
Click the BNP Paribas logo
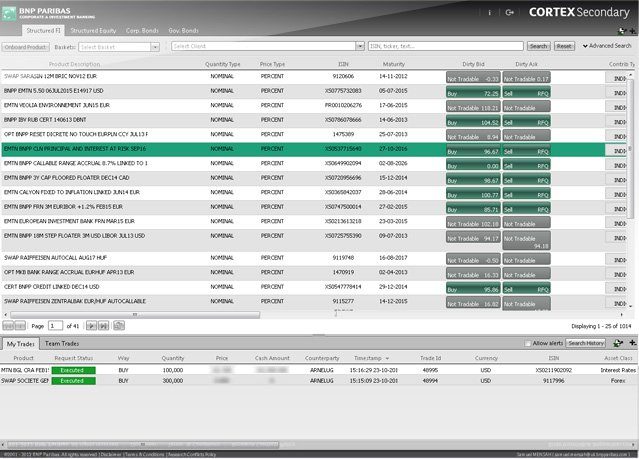9,13
